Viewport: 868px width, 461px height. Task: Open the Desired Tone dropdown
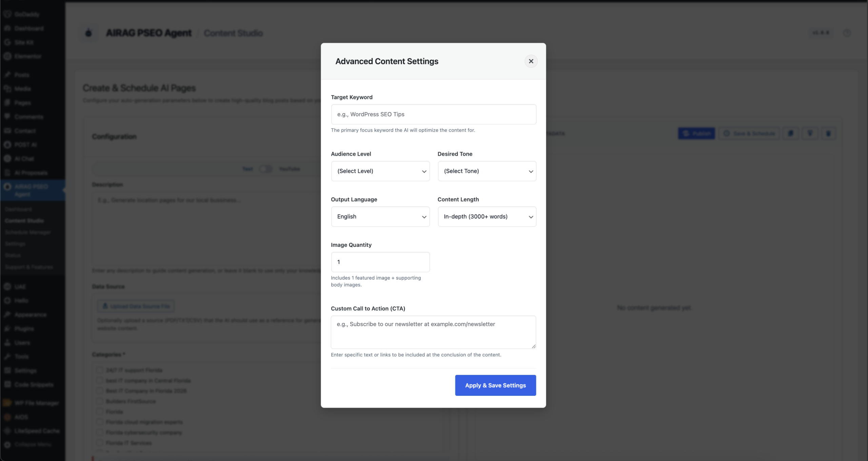(487, 171)
